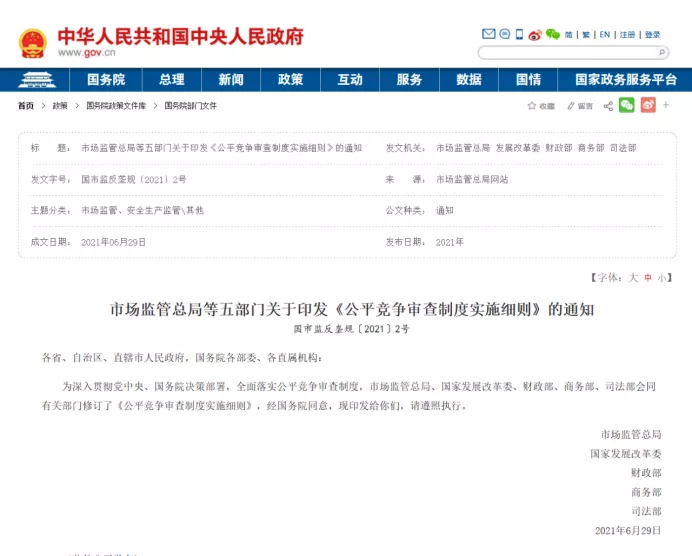This screenshot has height=556, width=692.
Task: Open the envelope mail icon in header
Action: tap(489, 34)
